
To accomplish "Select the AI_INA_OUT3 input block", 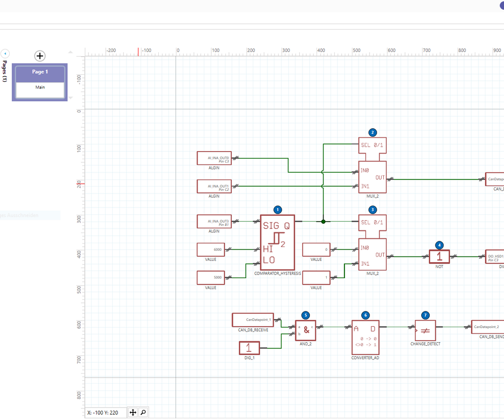I will point(214,221).
